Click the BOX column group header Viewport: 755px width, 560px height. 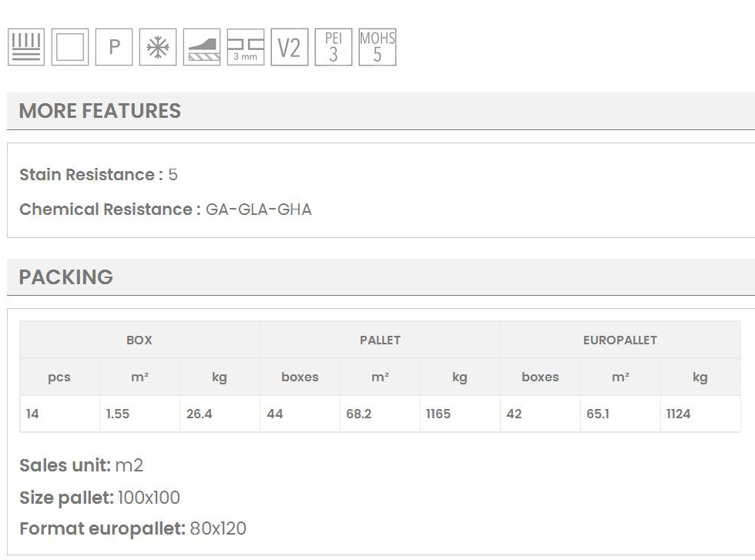point(139,340)
